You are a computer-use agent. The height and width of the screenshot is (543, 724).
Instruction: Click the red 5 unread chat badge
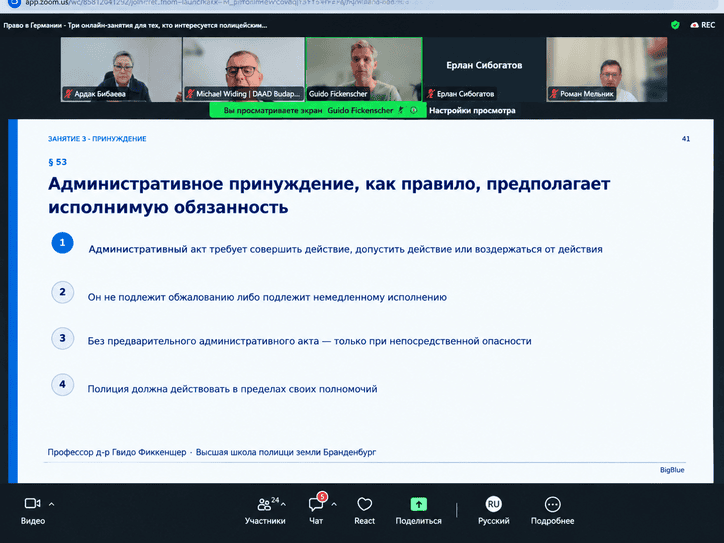point(322,496)
